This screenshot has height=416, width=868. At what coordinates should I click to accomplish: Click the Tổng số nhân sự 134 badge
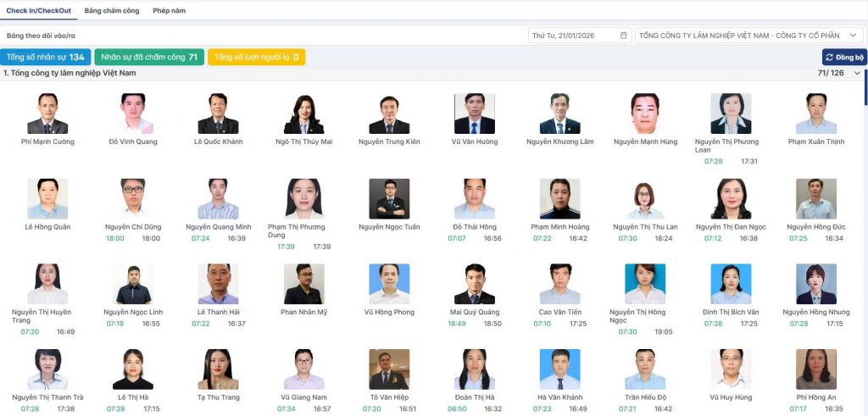tap(46, 57)
